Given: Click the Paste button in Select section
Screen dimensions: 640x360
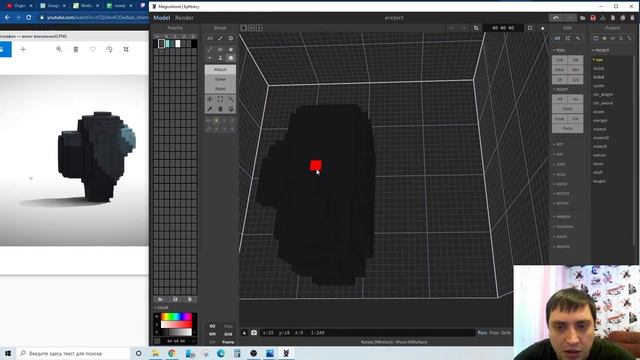Looking at the screenshot, I should coord(567,128).
